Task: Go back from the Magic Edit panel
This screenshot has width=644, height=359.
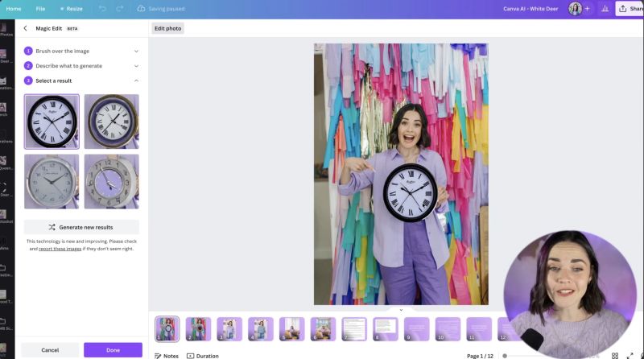Action: click(x=26, y=28)
